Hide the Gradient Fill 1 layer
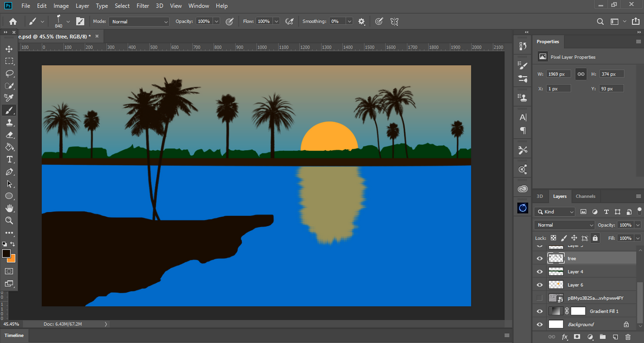 pos(540,311)
